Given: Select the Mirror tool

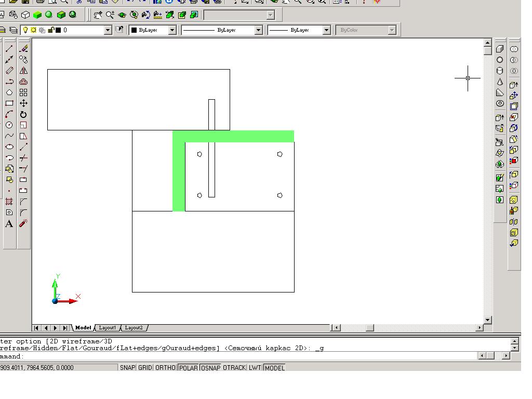Looking at the screenshot, I should click(23, 71).
